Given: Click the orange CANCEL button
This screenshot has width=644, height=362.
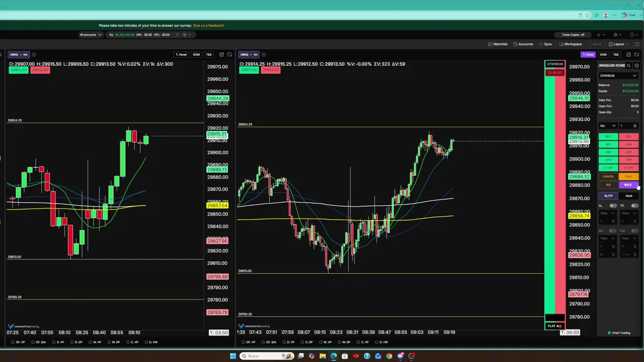Looking at the screenshot, I should 608,176.
